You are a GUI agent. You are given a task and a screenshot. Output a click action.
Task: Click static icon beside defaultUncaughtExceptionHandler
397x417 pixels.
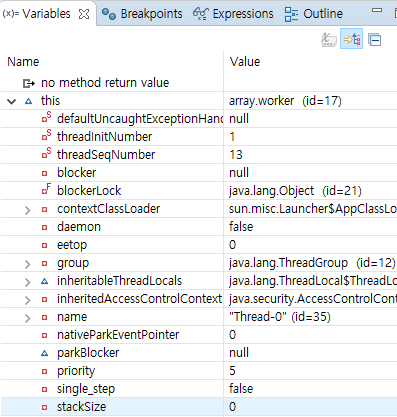46,117
